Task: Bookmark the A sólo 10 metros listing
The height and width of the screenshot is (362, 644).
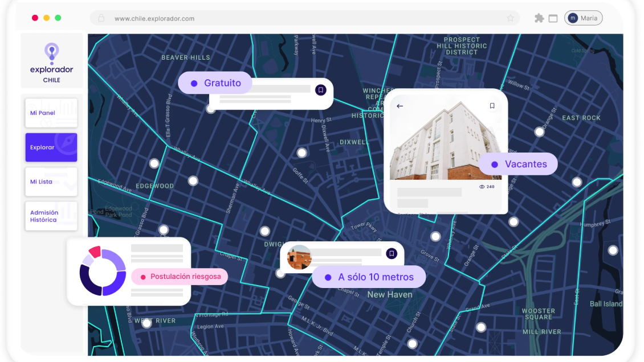Action: [x=392, y=254]
